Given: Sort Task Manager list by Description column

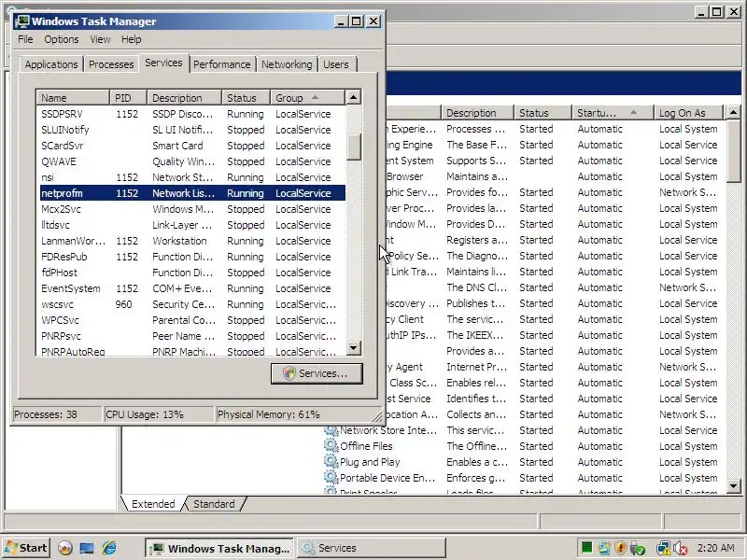Looking at the screenshot, I should coord(184,98).
